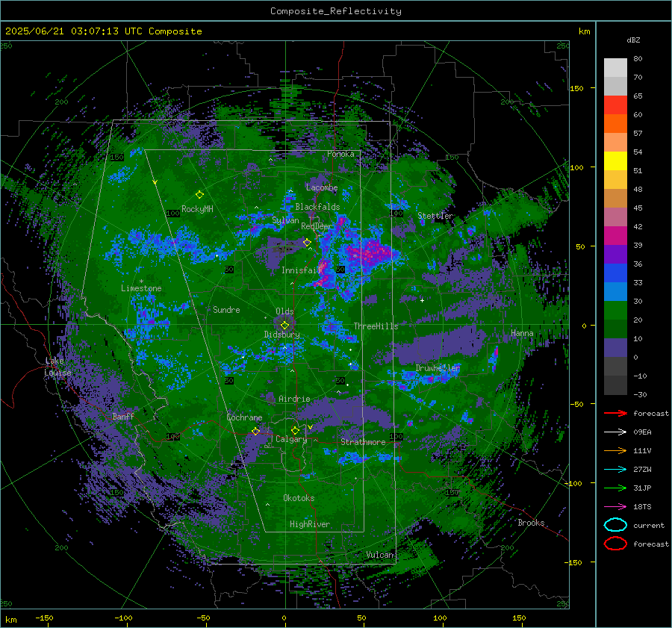The height and width of the screenshot is (628, 672).
Task: Click the green 31JP arrow legend icon
Action: (615, 488)
